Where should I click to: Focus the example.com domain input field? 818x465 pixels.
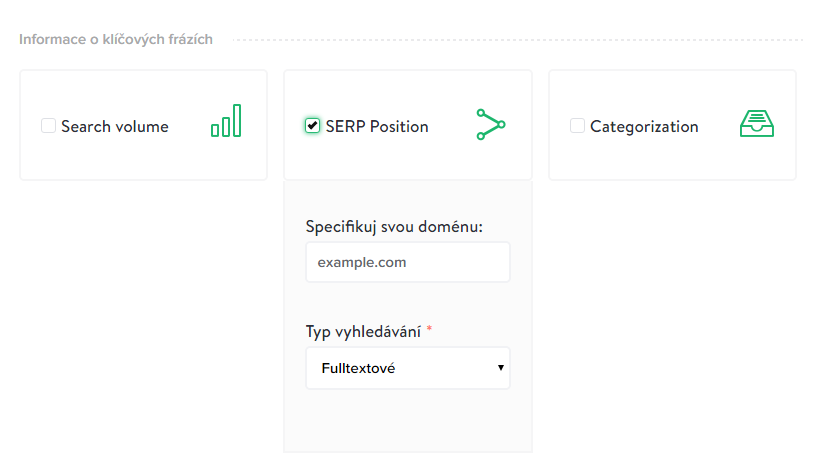tap(408, 262)
